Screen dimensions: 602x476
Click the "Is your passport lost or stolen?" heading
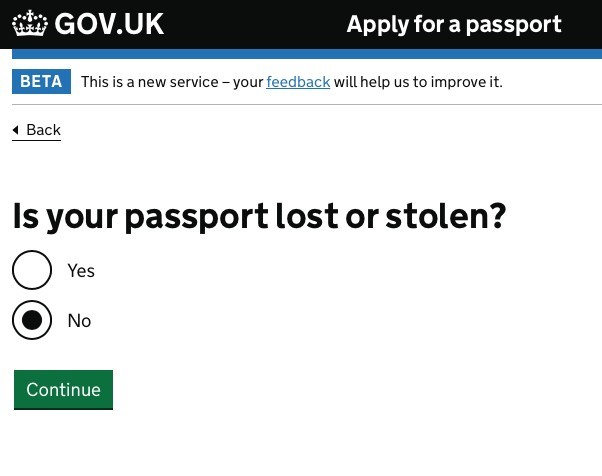coord(259,216)
